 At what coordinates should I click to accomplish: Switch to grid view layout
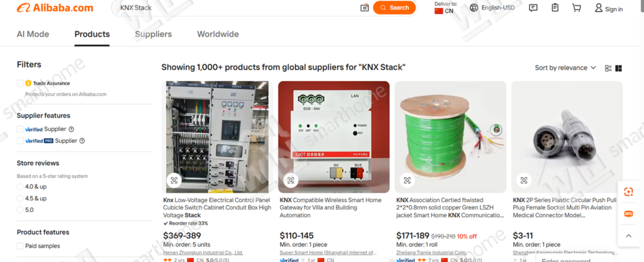(619, 68)
